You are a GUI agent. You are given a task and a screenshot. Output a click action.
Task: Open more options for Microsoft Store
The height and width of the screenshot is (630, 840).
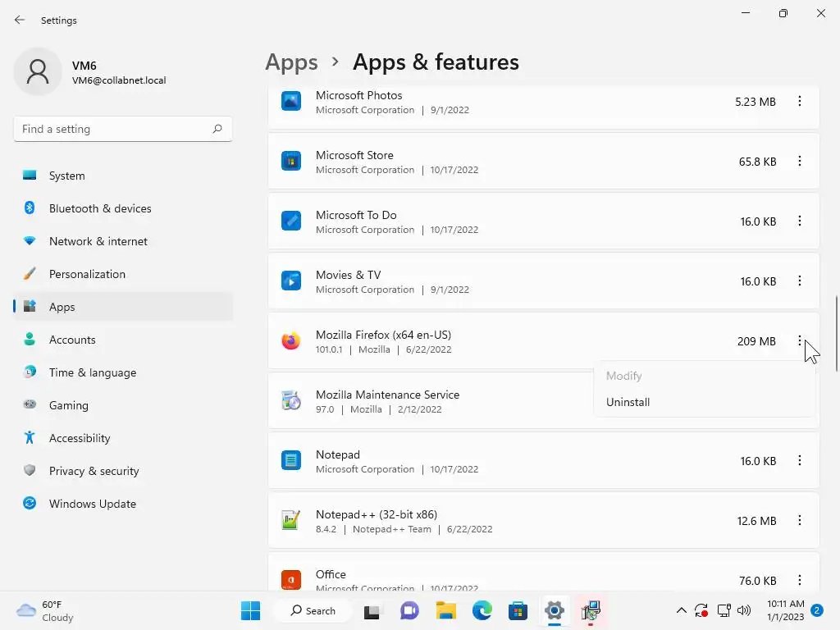point(799,162)
